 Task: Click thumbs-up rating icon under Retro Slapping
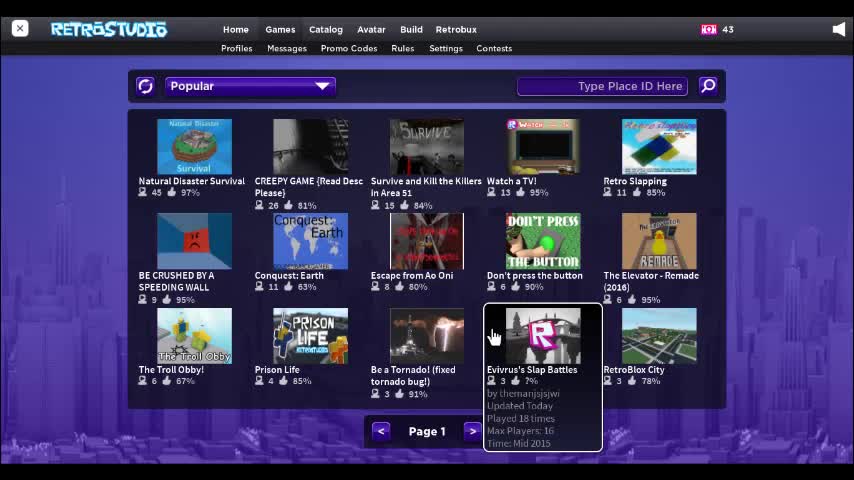pos(637,192)
